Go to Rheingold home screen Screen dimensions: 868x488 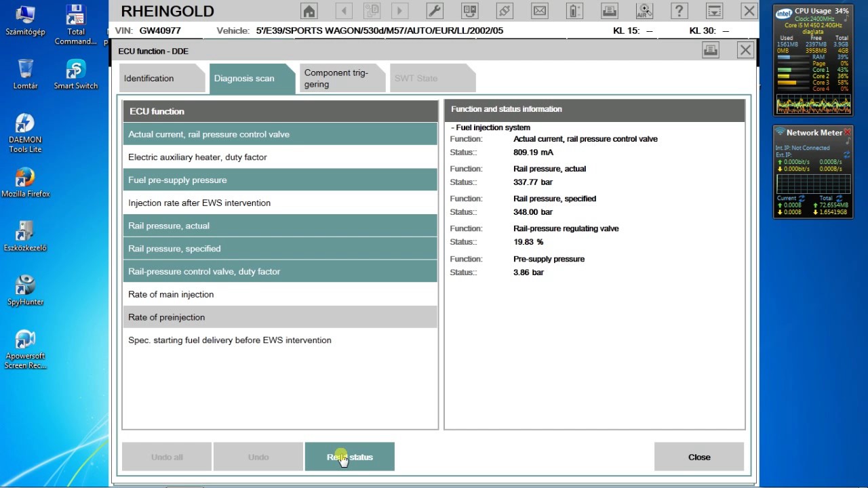click(309, 11)
